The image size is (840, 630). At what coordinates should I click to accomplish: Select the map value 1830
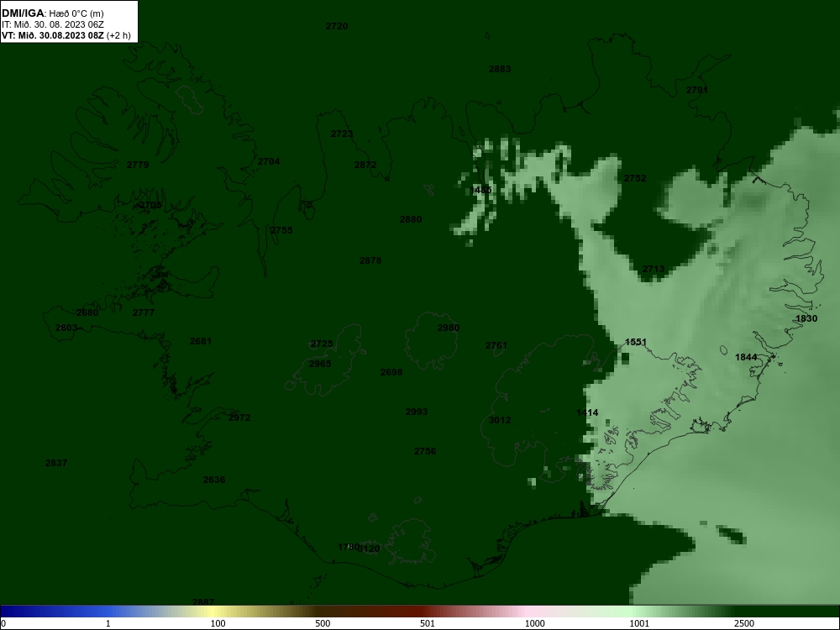coord(806,318)
